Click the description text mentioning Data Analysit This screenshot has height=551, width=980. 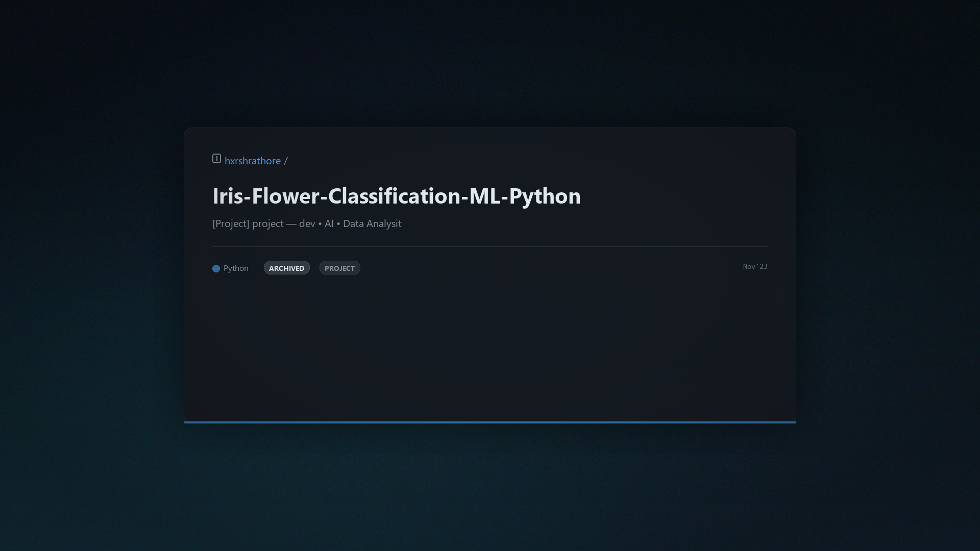(x=307, y=223)
